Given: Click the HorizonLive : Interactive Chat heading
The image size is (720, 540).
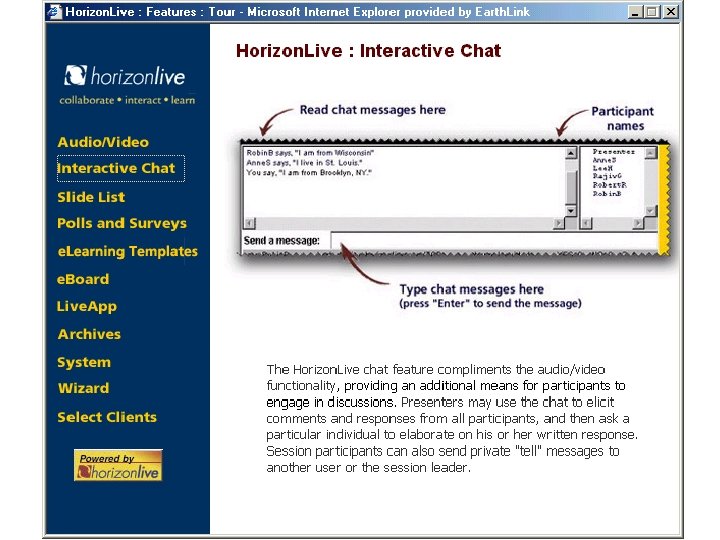Looking at the screenshot, I should [x=368, y=51].
